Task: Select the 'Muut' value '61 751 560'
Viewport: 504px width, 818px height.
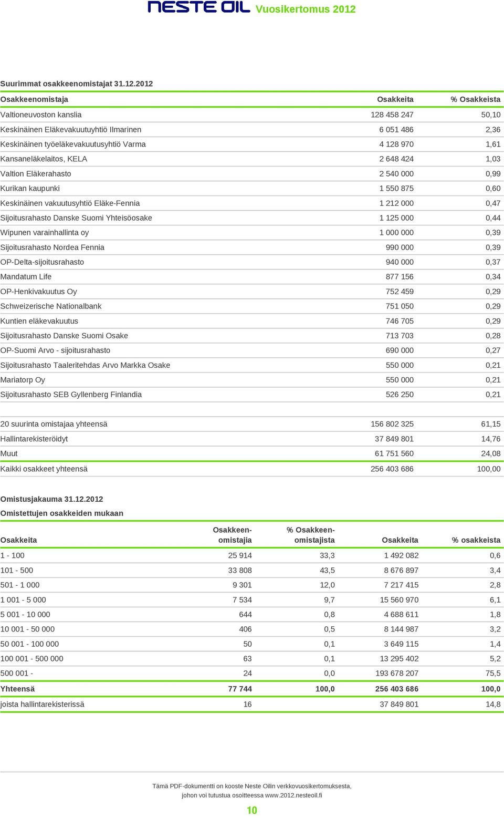Action: point(394,453)
